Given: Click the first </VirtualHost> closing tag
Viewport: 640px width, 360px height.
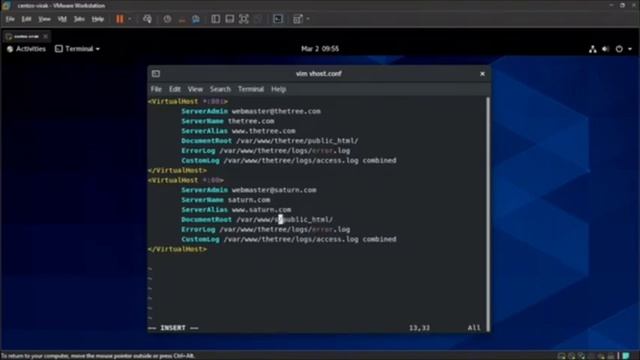Looking at the screenshot, I should 178,170.
